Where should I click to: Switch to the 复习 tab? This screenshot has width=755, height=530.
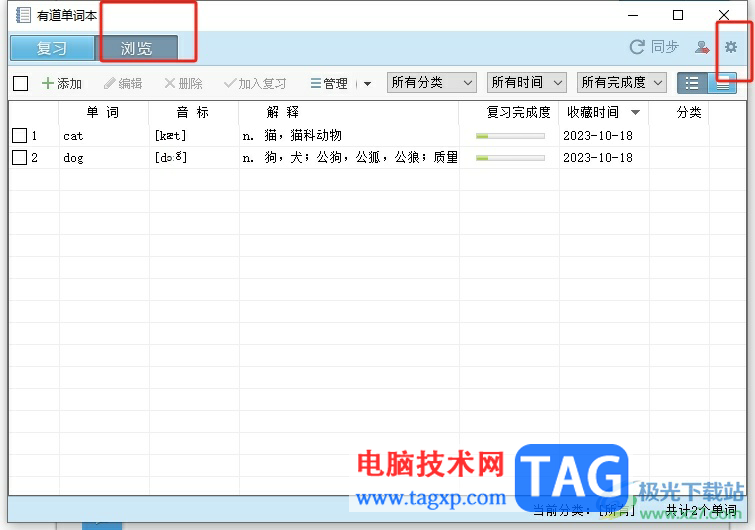[52, 48]
